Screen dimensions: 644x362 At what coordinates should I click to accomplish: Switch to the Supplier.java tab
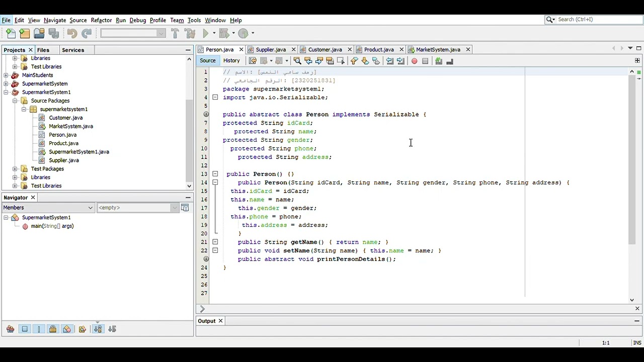point(271,49)
